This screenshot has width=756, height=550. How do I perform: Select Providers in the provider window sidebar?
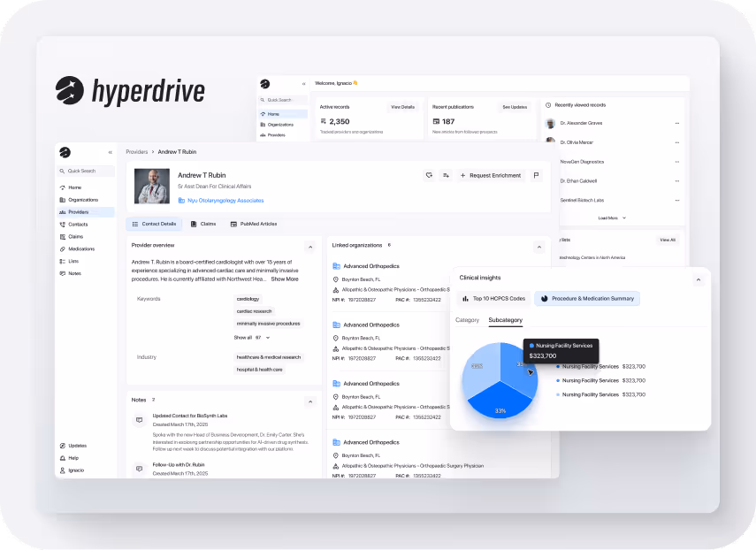click(86, 212)
